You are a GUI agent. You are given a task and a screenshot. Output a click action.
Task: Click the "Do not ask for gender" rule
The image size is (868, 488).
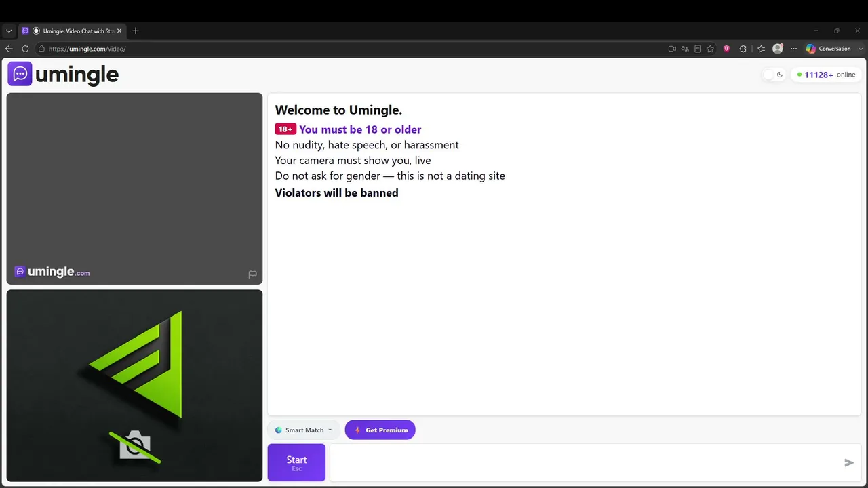click(x=390, y=176)
